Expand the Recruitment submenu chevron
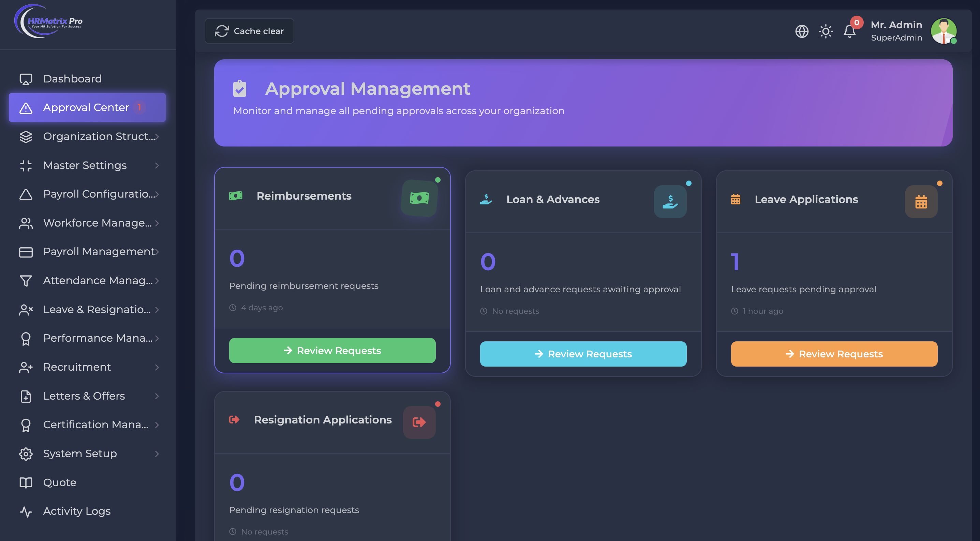The image size is (980, 541). (157, 367)
